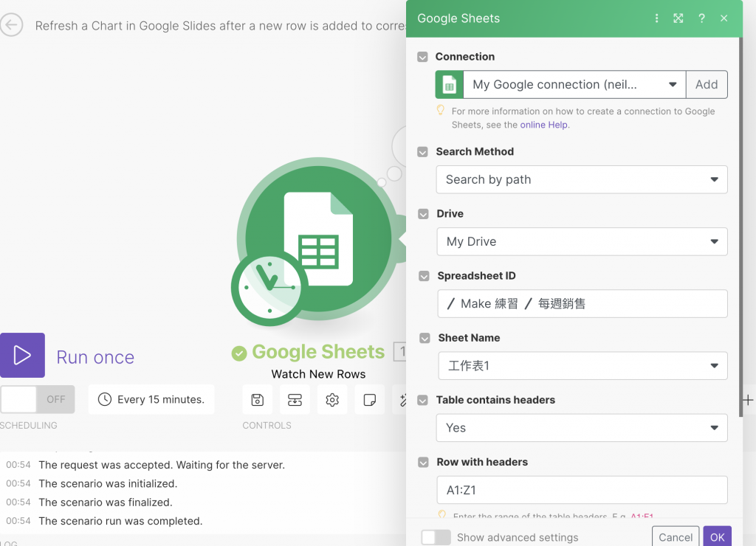Open the Search by path dropdown
This screenshot has width=756, height=546.
(x=582, y=180)
